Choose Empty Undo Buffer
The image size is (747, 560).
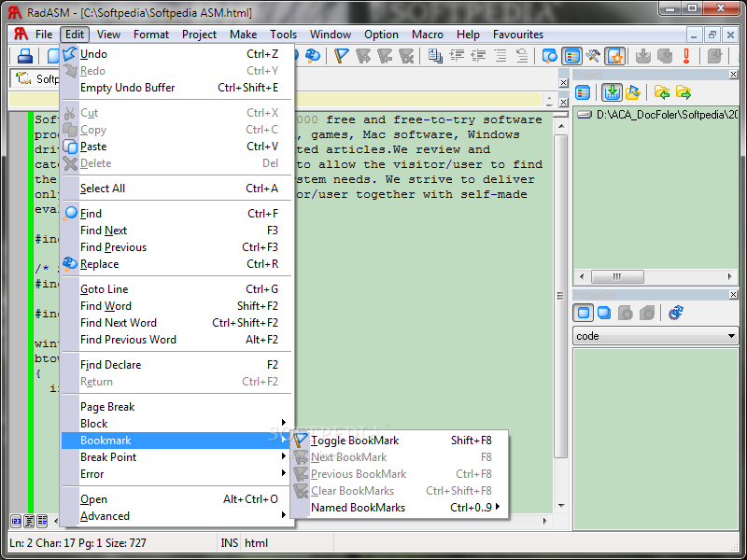coord(176,88)
